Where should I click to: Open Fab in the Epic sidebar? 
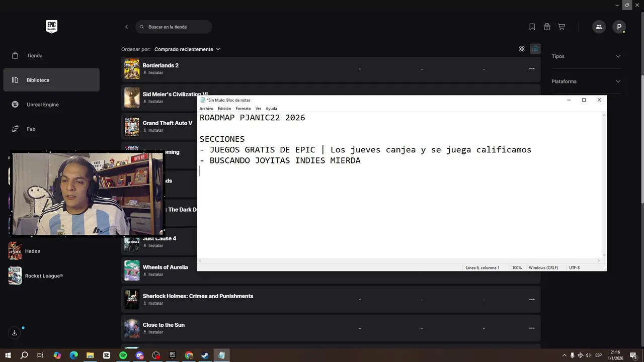pyautogui.click(x=51, y=129)
